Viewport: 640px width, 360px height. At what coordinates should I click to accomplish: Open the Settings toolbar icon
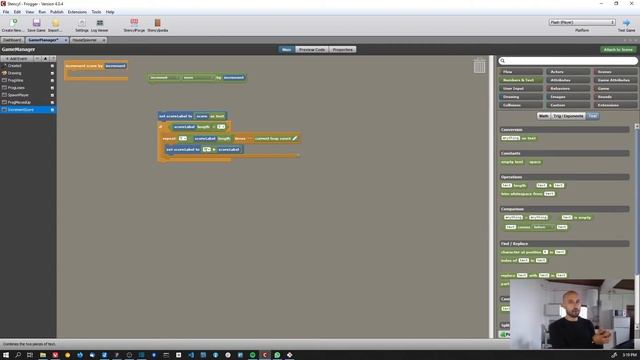(82, 23)
